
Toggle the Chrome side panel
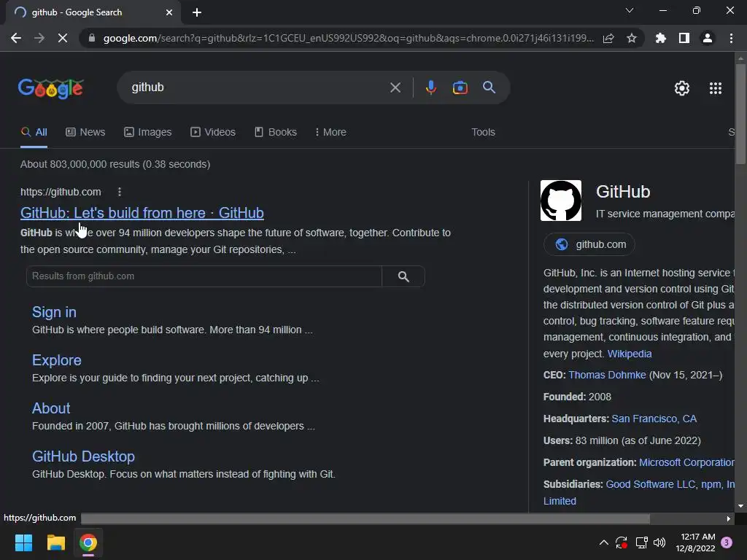[684, 38]
